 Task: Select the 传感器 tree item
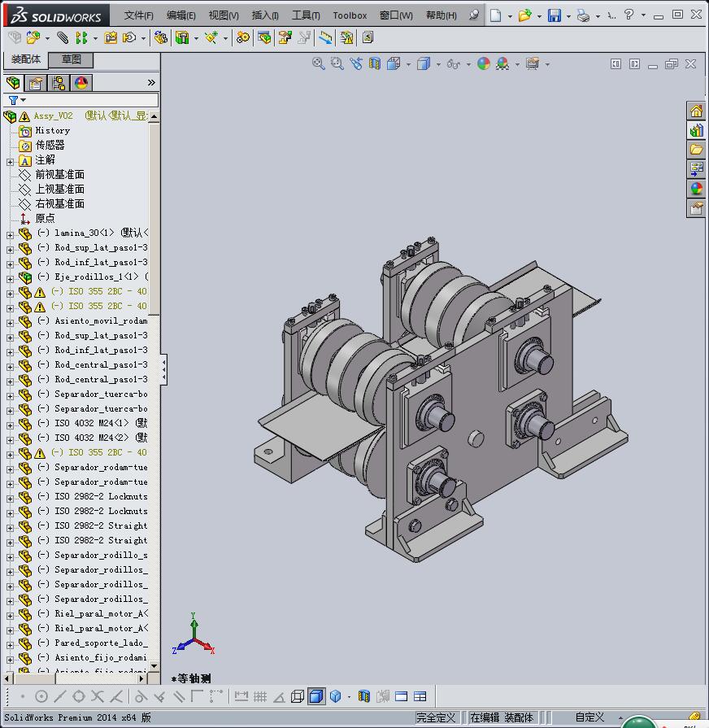50,146
